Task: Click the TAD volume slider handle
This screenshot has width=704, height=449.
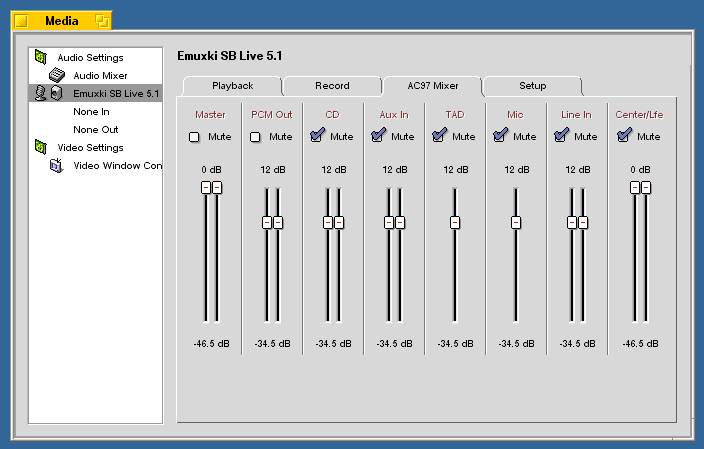Action: (x=455, y=222)
